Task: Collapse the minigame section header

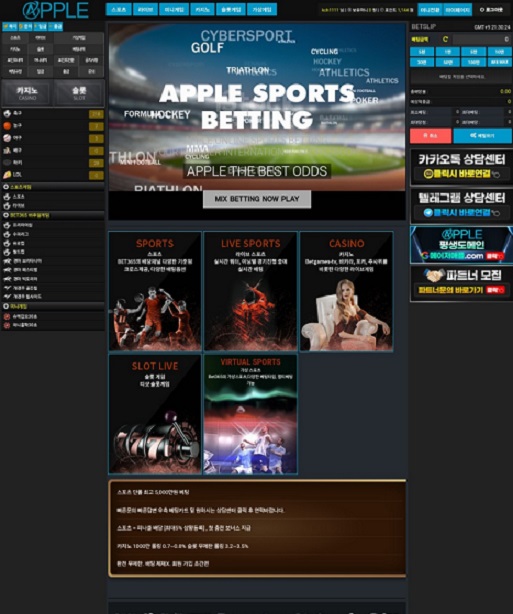Action: click(53, 306)
